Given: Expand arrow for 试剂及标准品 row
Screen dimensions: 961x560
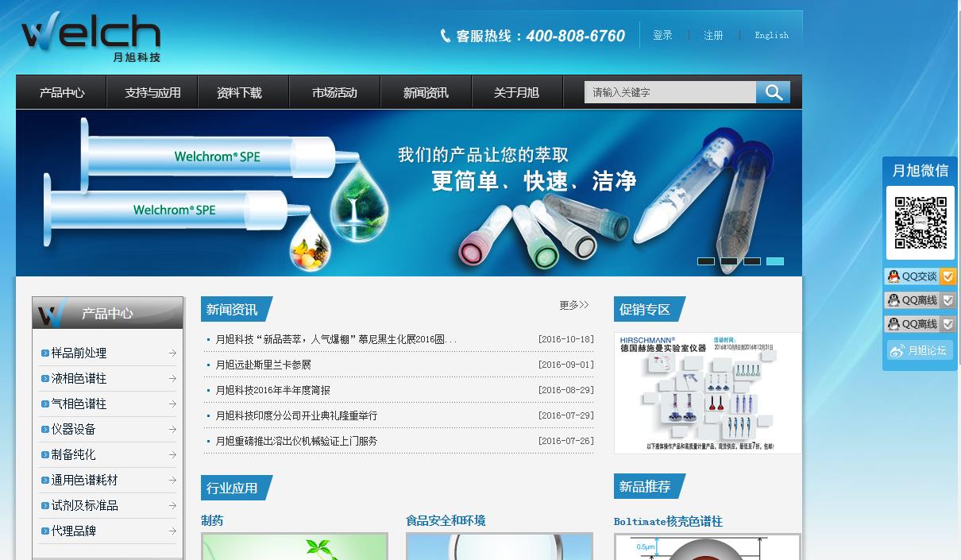Looking at the screenshot, I should (x=172, y=505).
